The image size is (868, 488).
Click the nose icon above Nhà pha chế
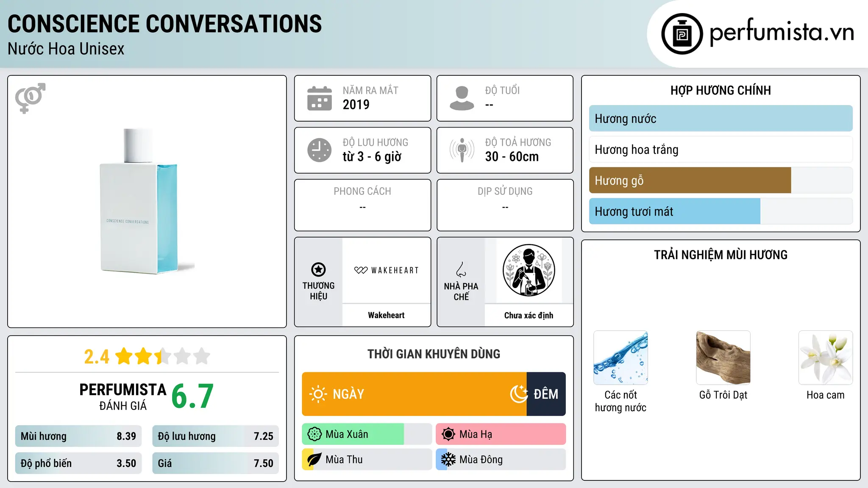point(461,269)
